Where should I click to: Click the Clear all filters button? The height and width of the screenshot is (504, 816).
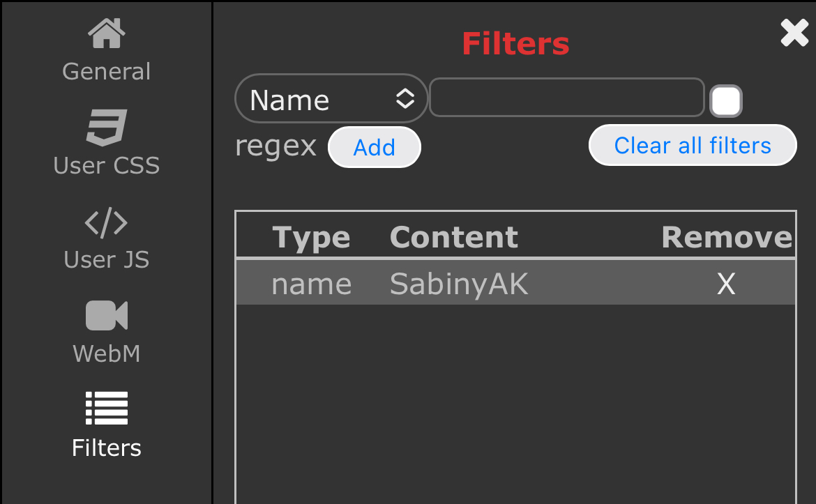pos(693,145)
